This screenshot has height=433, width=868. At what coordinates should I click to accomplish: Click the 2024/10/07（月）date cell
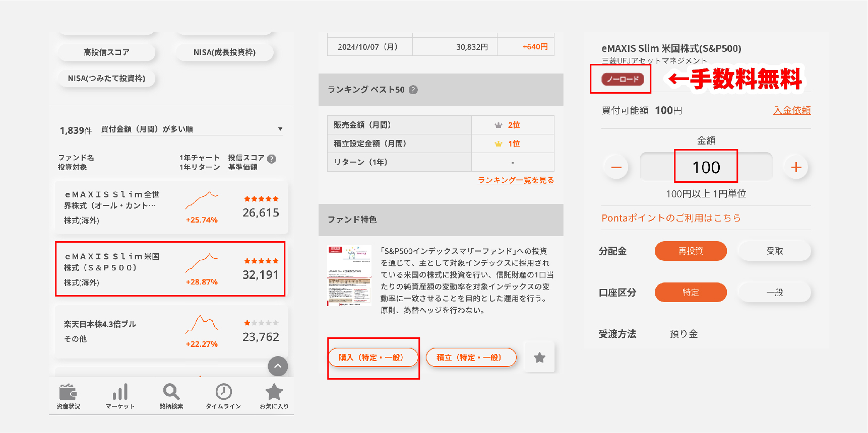370,47
